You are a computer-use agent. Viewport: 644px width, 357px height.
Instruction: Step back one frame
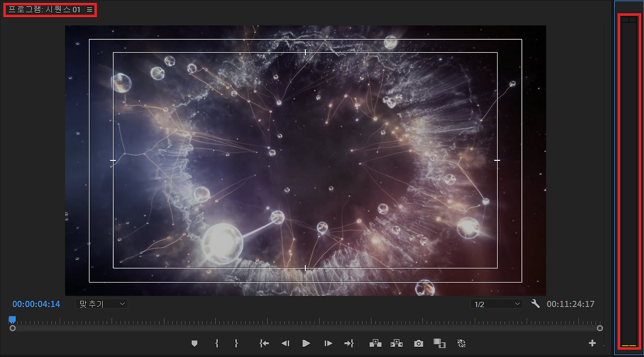tap(285, 343)
